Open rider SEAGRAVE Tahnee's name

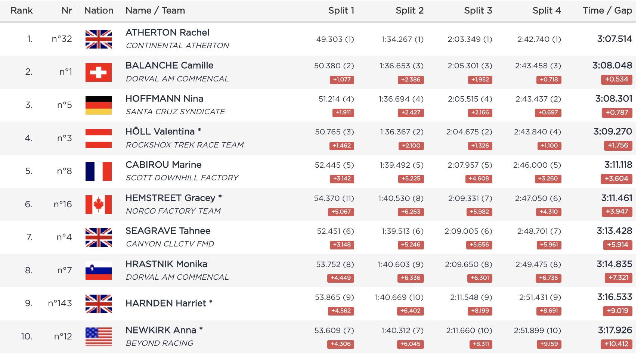168,231
